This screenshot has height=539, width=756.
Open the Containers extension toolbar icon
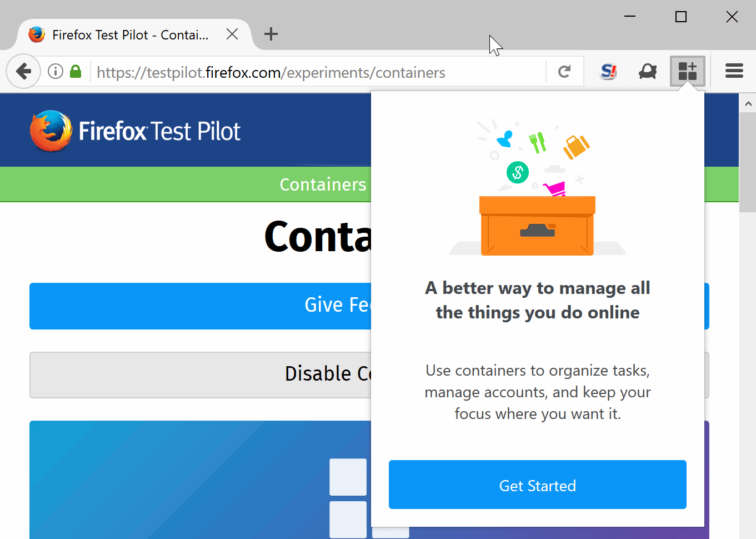coord(687,71)
